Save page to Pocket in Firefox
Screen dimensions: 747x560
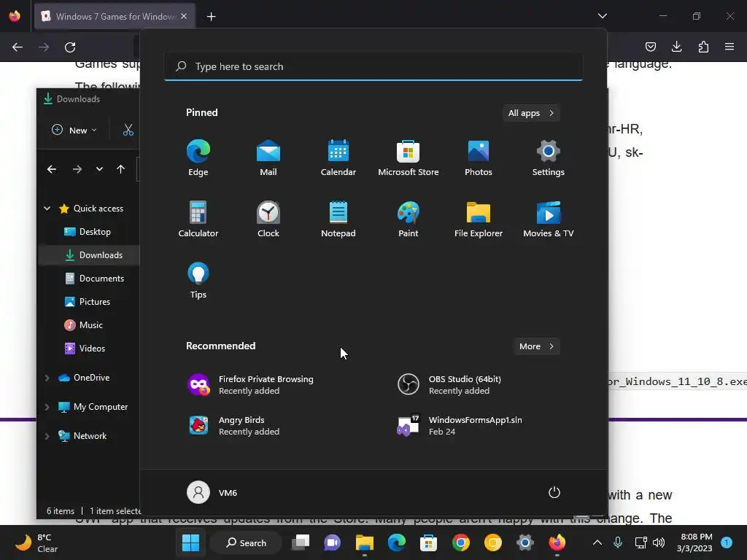[x=650, y=47]
